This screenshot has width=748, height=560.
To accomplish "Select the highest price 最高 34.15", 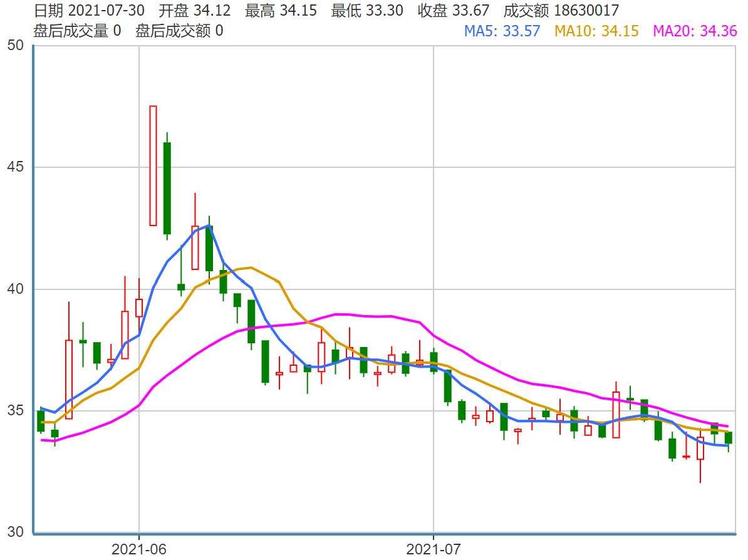I will [281, 10].
